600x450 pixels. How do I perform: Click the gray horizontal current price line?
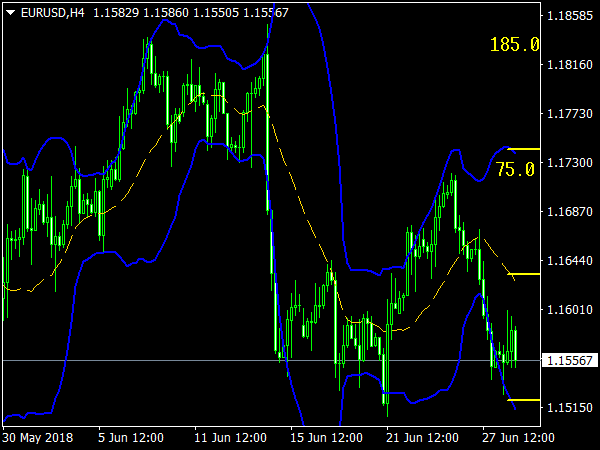click(272, 360)
